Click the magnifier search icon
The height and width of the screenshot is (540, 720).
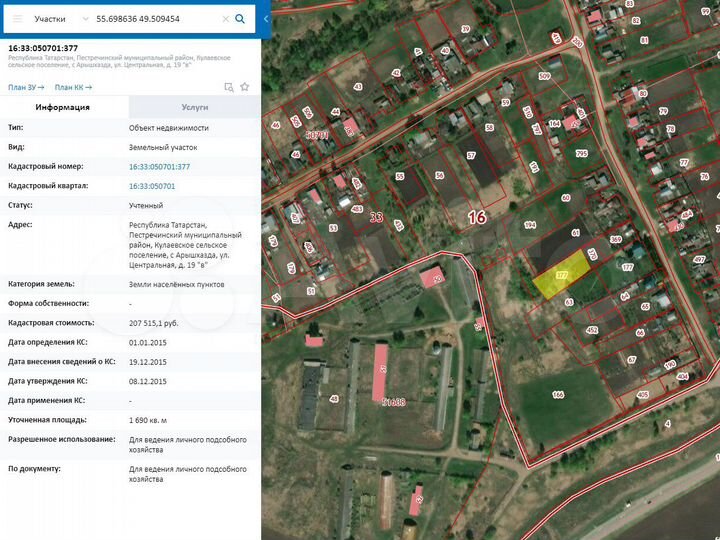pos(240,19)
